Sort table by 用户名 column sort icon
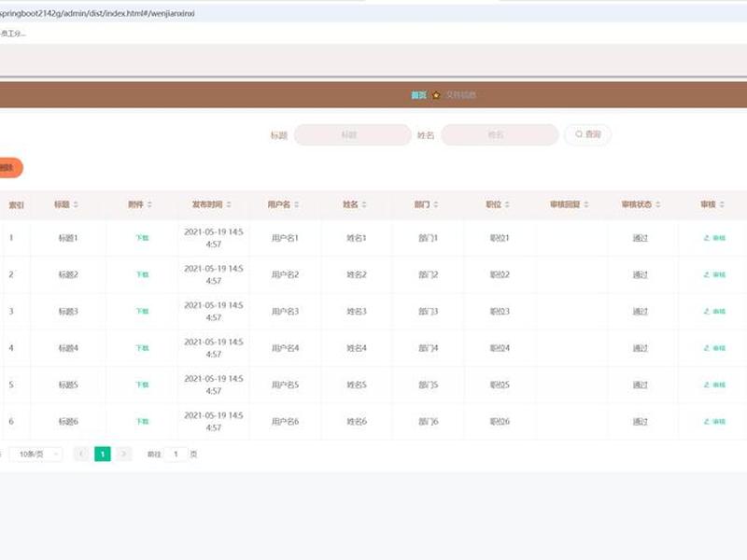This screenshot has height=560, width=747. coord(296,204)
